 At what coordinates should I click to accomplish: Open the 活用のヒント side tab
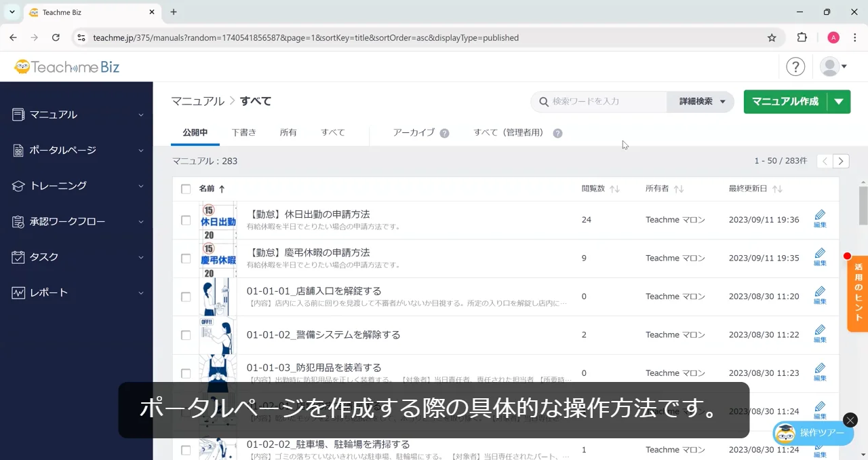coord(858,293)
